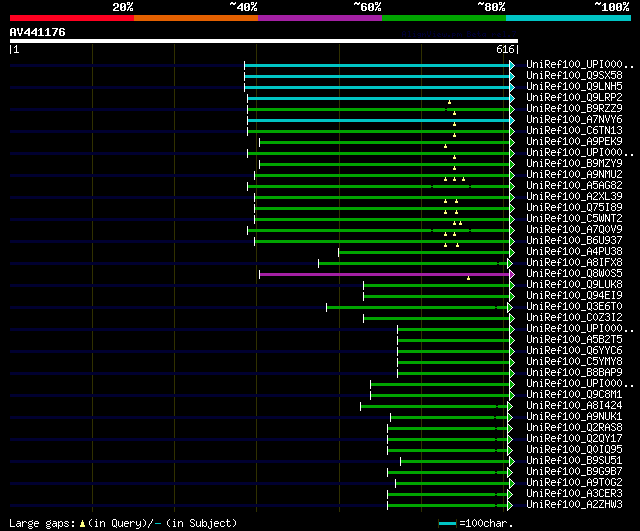640x531 pixels.
Task: Select the UniRef100_A2XL39 label
Action: 574,197
